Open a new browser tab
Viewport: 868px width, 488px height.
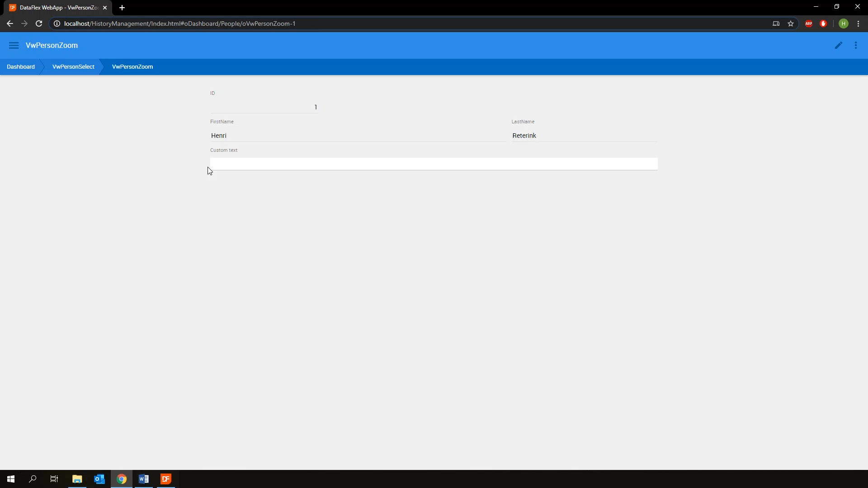click(122, 8)
